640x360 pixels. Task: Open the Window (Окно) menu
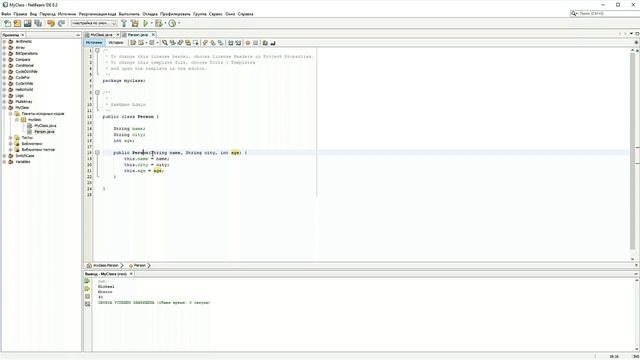[230, 14]
